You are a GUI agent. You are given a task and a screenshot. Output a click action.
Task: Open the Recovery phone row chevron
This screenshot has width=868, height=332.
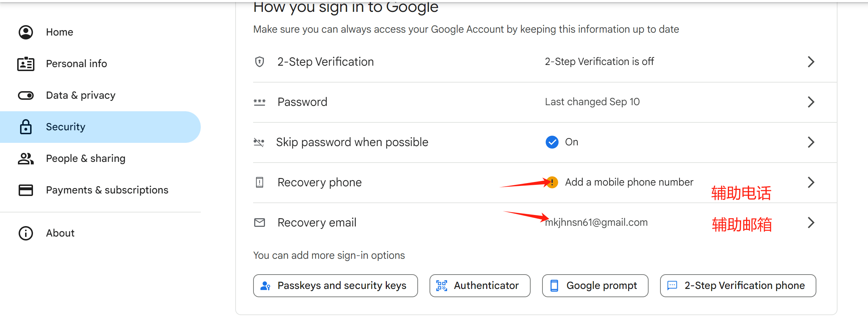tap(811, 182)
